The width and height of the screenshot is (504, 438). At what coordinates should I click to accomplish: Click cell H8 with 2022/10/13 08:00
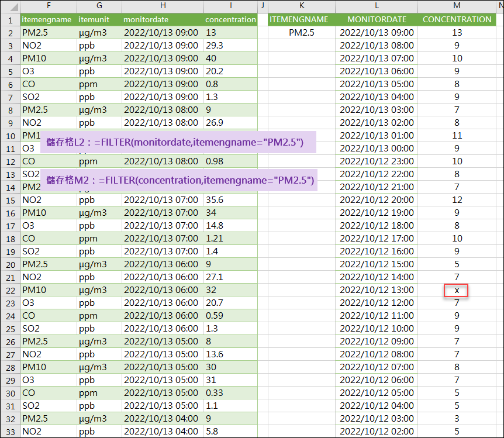click(x=163, y=110)
